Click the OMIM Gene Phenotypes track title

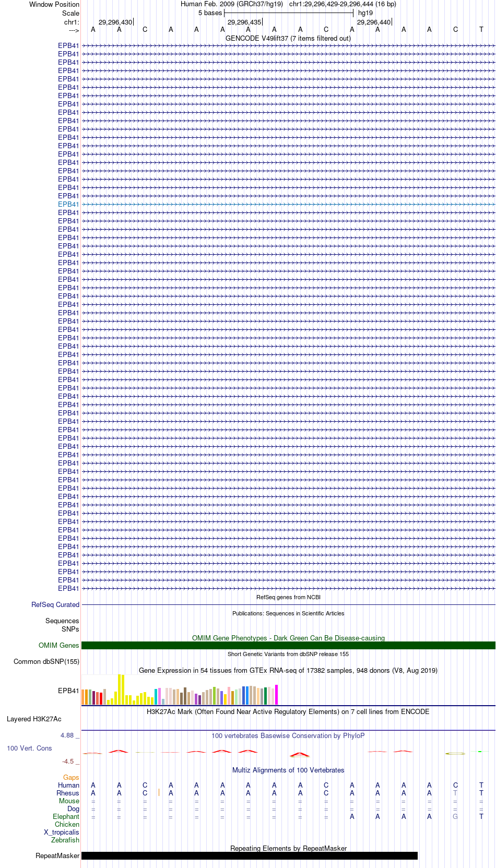pos(288,638)
